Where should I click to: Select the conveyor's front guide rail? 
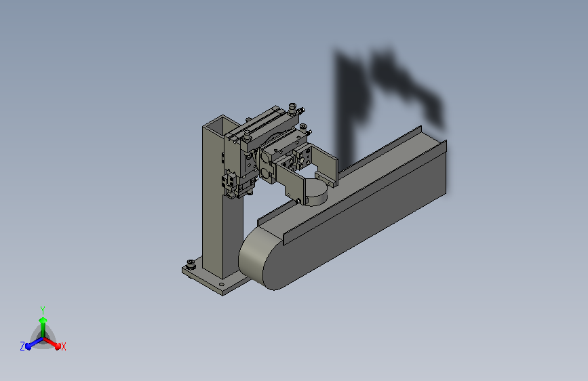(x=364, y=193)
